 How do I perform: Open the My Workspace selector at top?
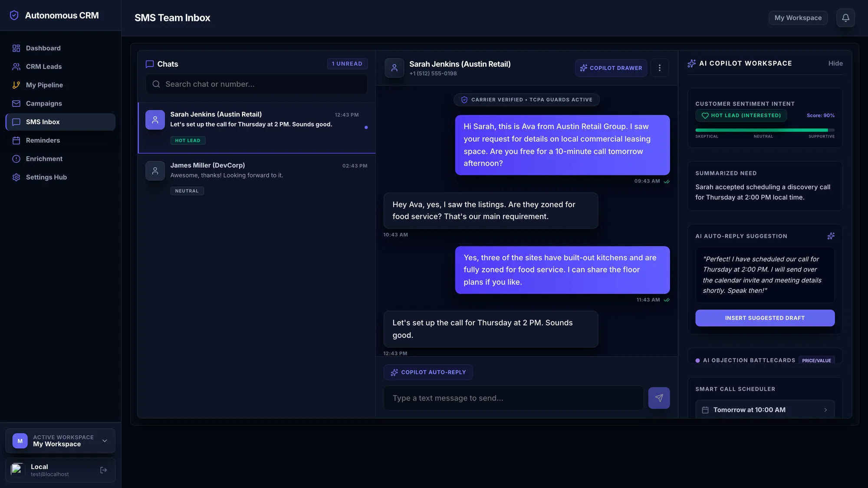pyautogui.click(x=798, y=18)
